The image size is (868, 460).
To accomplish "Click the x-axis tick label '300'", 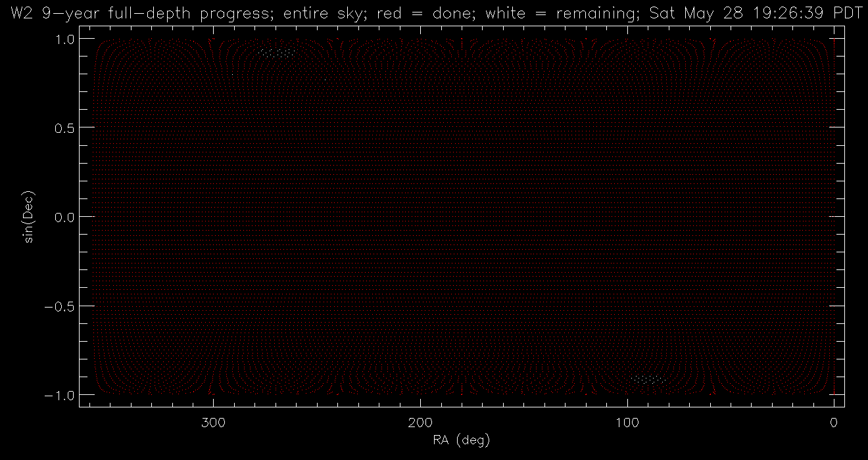I will coord(213,421).
